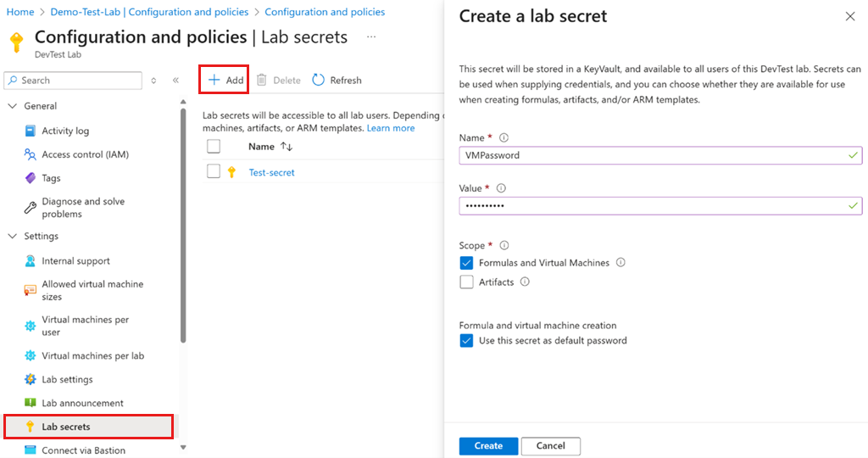Click the purple Tags icon

point(31,178)
